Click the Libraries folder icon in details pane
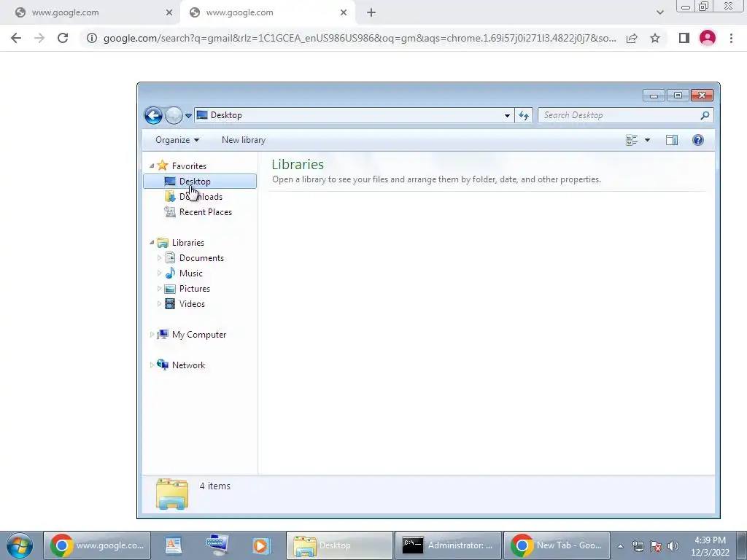Screen dimensions: 747x560 coord(172,494)
